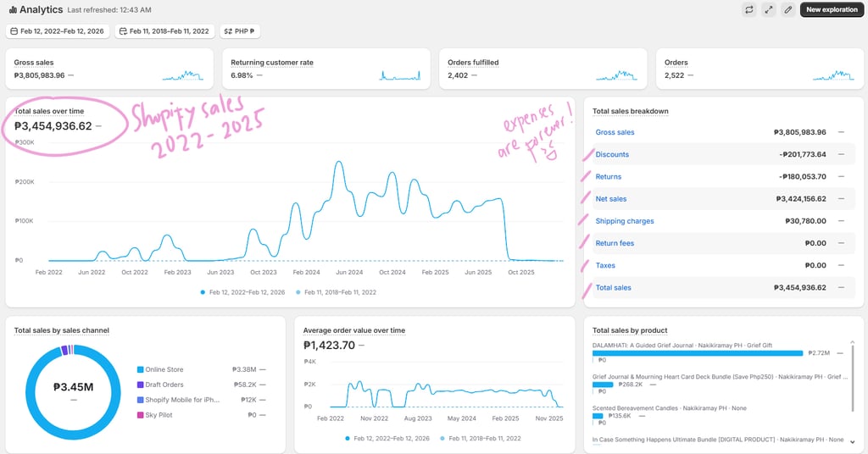Open the Feb 12, 2022–Feb 12, 2026 date range picker

point(58,31)
